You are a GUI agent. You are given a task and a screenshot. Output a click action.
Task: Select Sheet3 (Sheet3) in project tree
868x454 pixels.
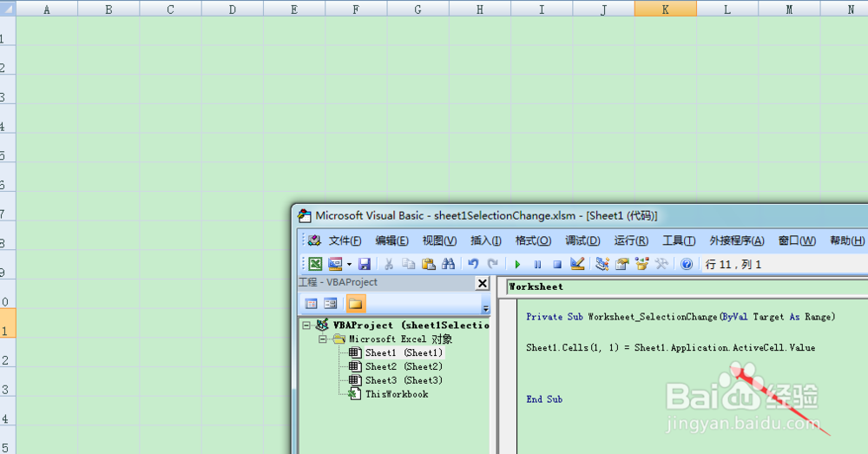404,380
